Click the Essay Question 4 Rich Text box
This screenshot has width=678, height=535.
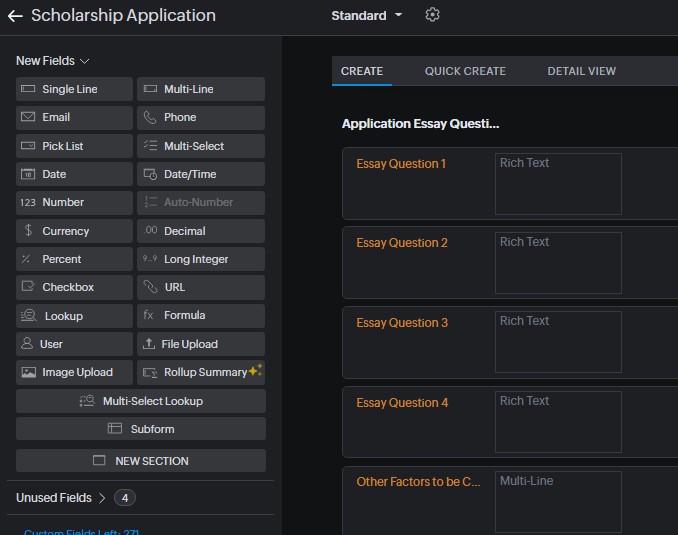coord(558,422)
